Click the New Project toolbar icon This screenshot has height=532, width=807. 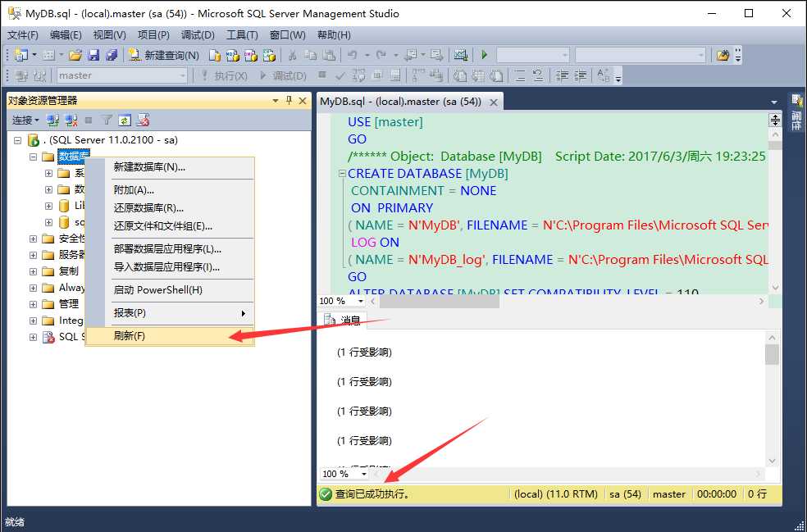click(21, 55)
